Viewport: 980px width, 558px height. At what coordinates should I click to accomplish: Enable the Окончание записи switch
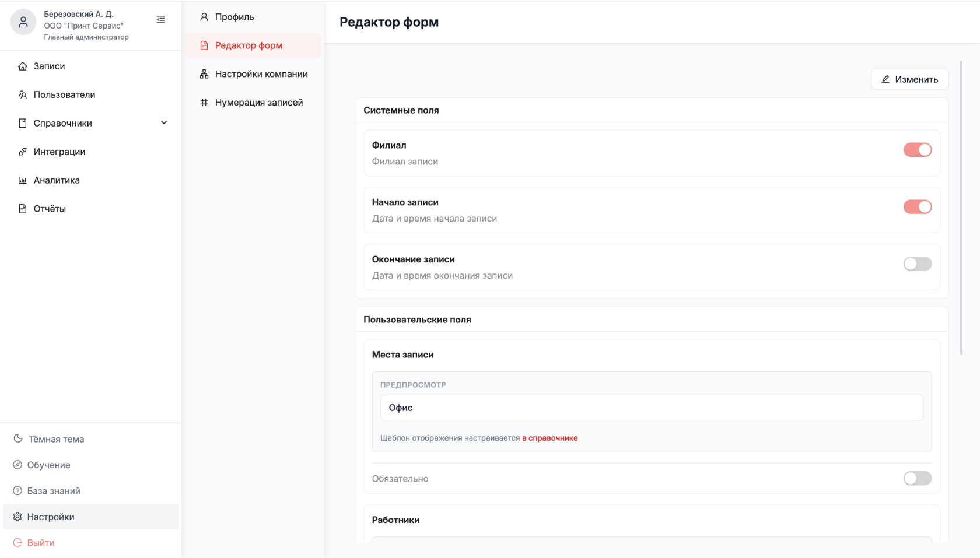[918, 264]
